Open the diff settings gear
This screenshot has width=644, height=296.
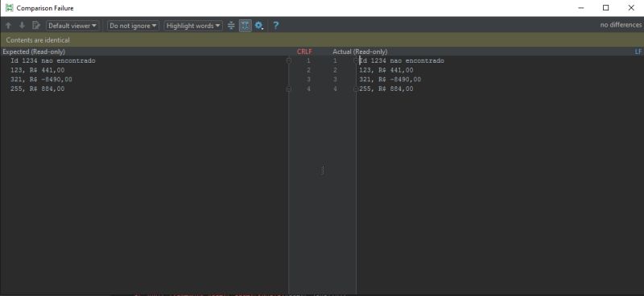[258, 26]
